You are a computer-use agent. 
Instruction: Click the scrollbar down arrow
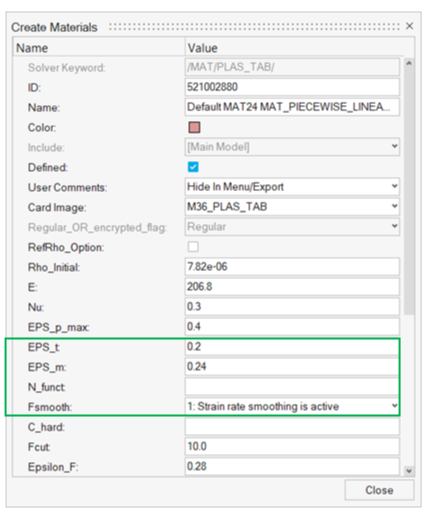pos(409,471)
